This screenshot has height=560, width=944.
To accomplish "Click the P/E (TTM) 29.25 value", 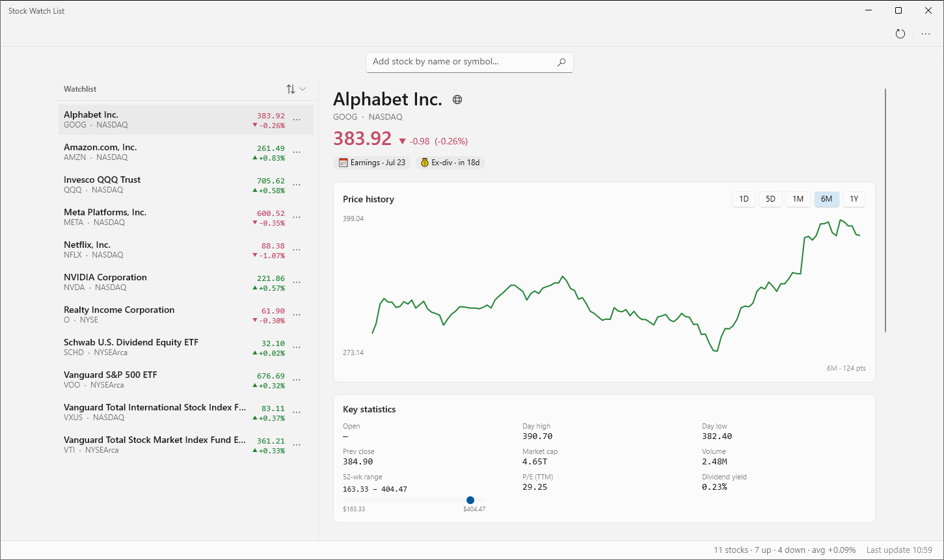I will click(535, 487).
